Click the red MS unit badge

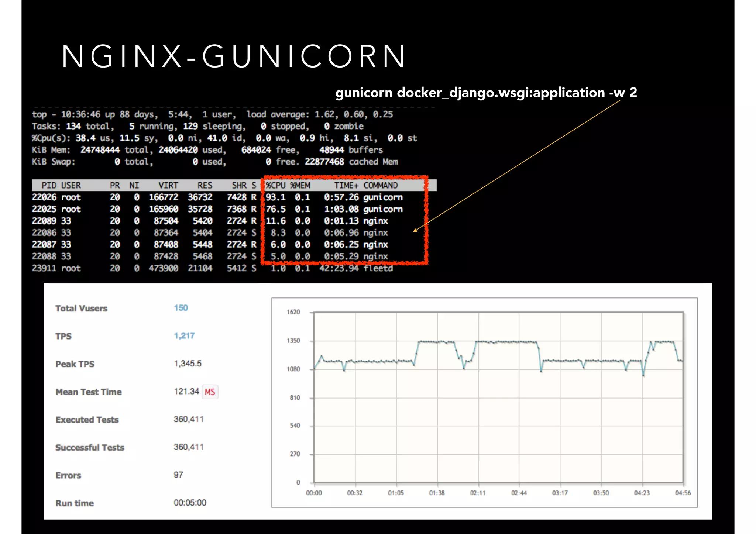(x=210, y=392)
